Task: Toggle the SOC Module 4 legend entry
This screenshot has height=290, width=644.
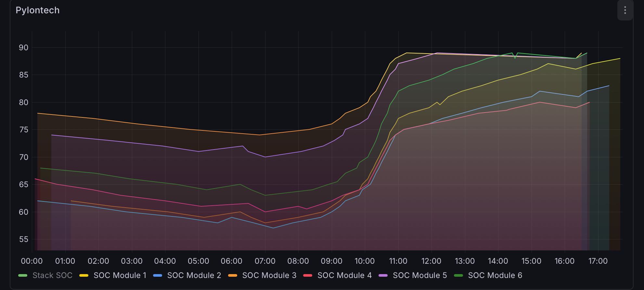Action: (x=344, y=275)
